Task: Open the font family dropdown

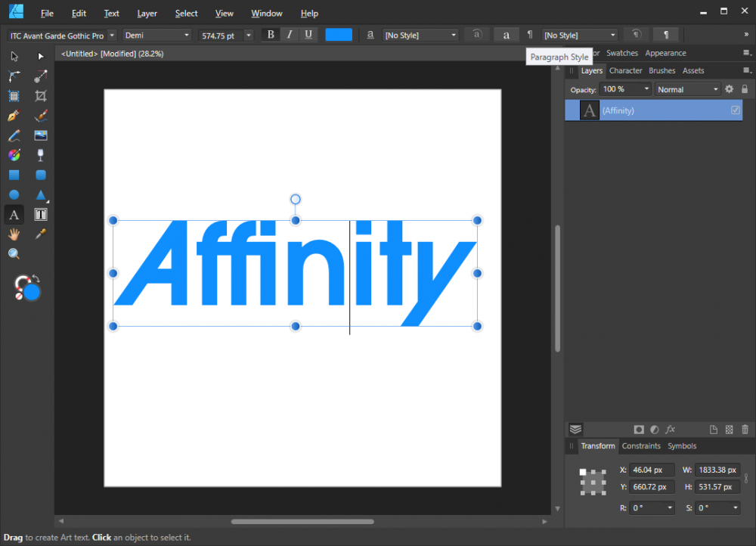Action: [x=112, y=36]
